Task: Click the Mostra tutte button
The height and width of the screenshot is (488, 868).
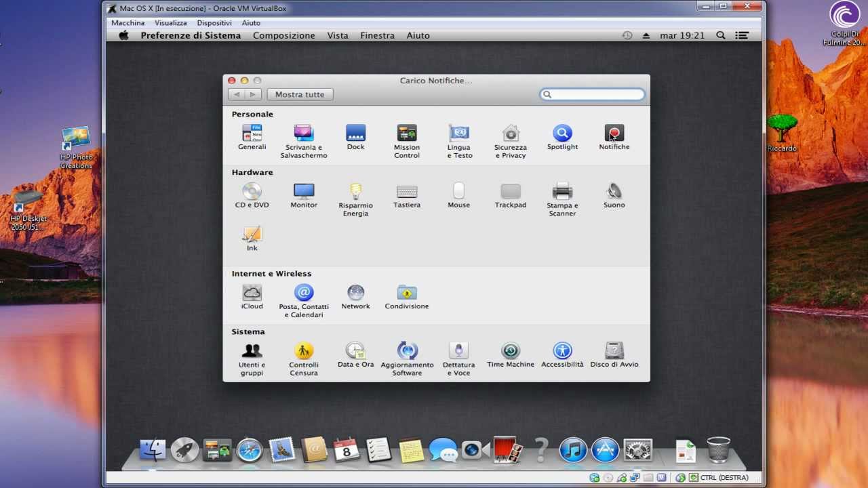Action: [x=300, y=95]
